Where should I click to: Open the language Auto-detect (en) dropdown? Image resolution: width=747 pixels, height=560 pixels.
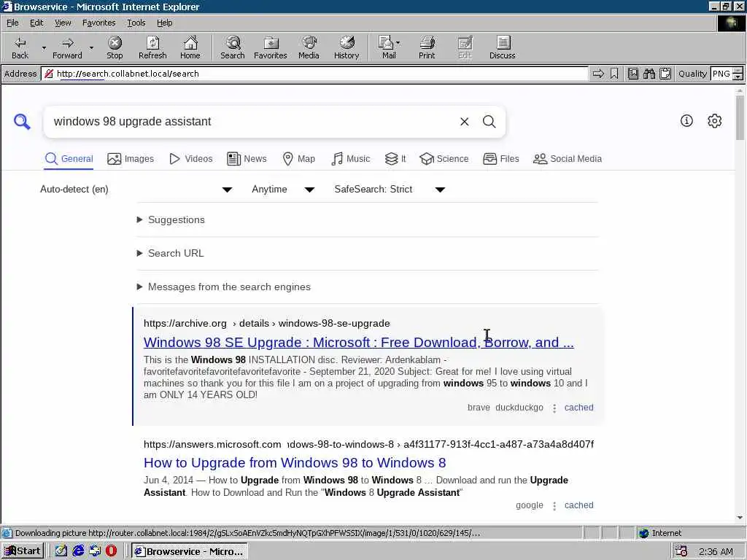click(136, 190)
